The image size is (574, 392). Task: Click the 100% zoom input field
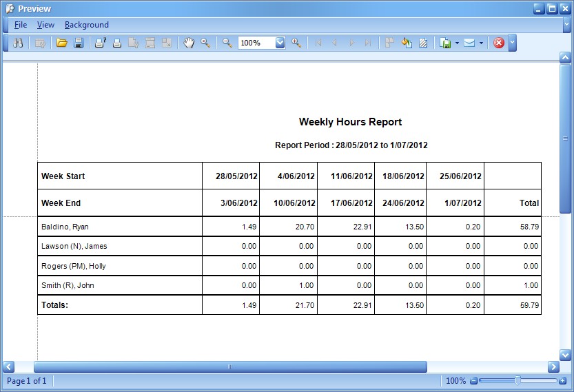(x=256, y=43)
